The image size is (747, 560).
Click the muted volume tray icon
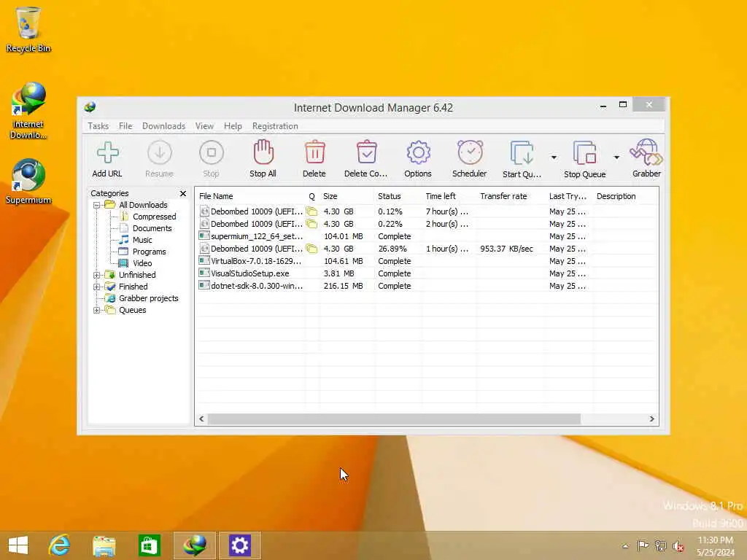[x=678, y=545]
